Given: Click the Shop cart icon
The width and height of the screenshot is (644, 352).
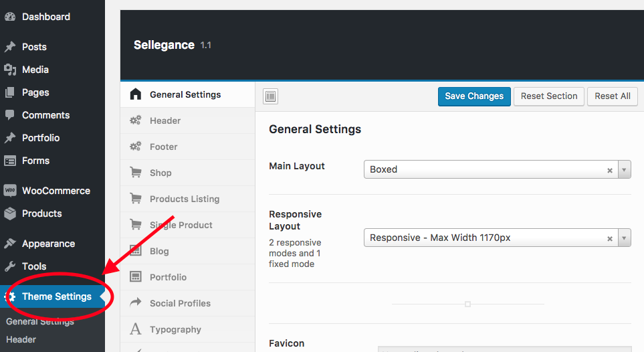Looking at the screenshot, I should coord(136,172).
